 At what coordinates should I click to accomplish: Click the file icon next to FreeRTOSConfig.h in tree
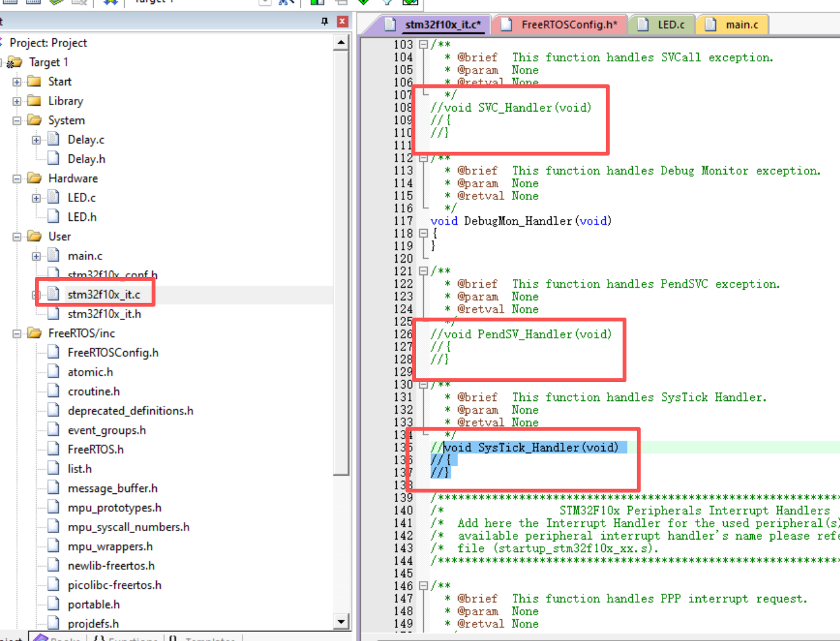coord(54,352)
